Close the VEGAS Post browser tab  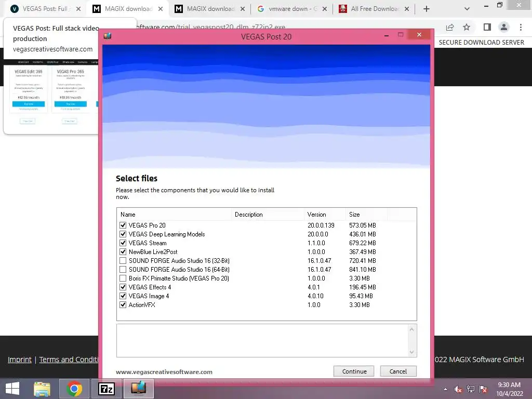tap(78, 9)
